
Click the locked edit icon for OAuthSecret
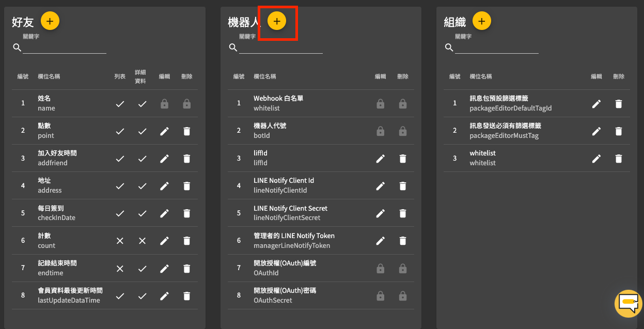tap(381, 296)
